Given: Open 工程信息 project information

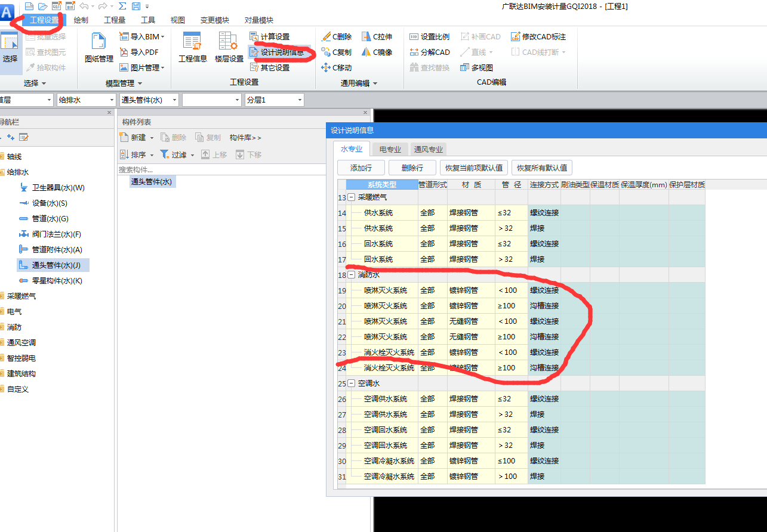Looking at the screenshot, I should tap(193, 48).
